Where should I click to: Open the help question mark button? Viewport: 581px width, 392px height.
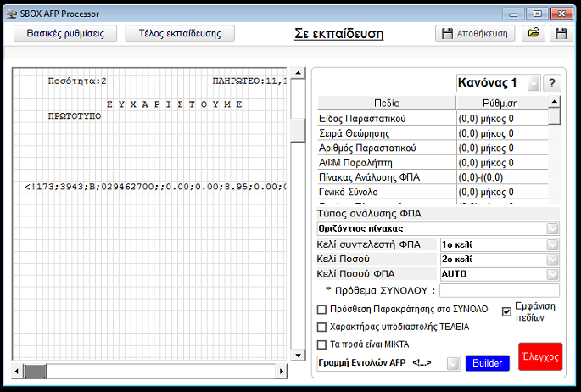[x=551, y=83]
